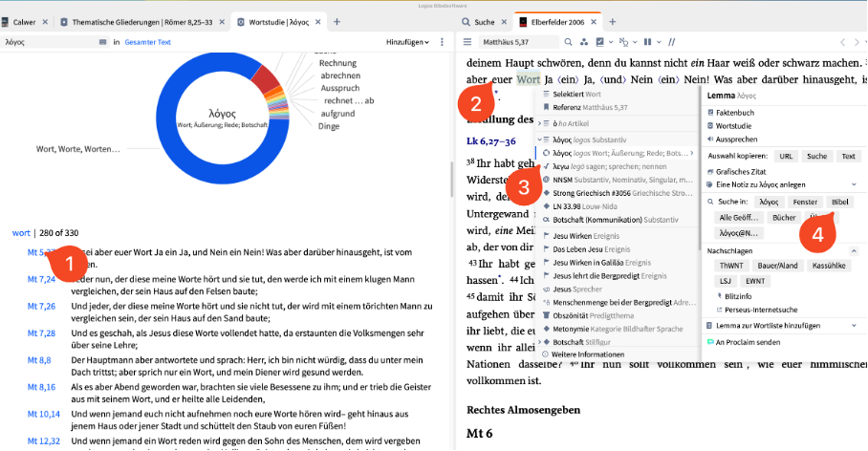The height and width of the screenshot is (451, 868).
Task: Look up in Kassühlke
Action: point(829,266)
